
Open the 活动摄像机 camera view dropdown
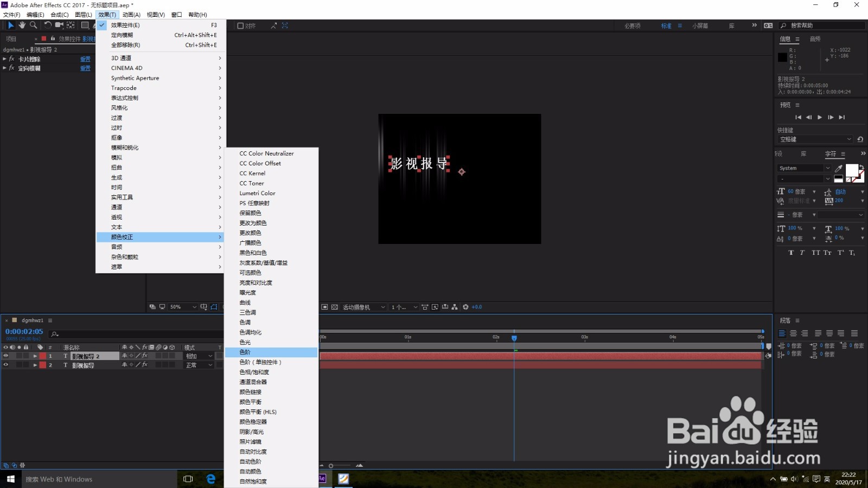[x=363, y=307]
